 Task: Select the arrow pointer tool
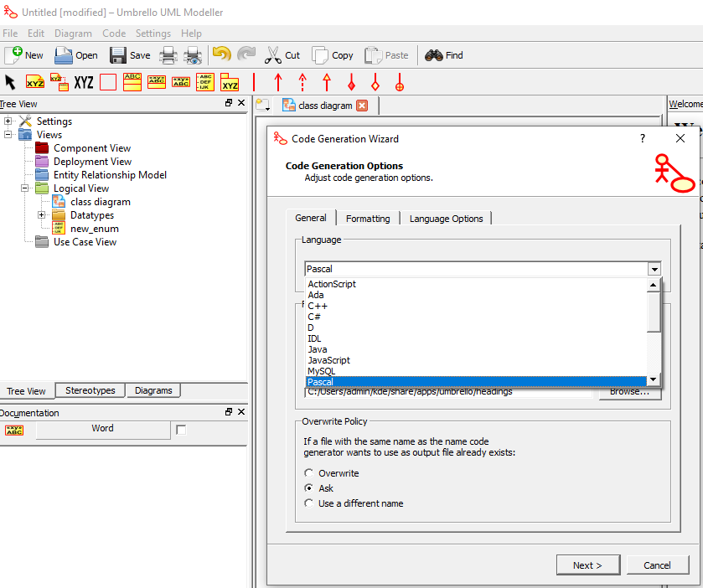[10, 82]
